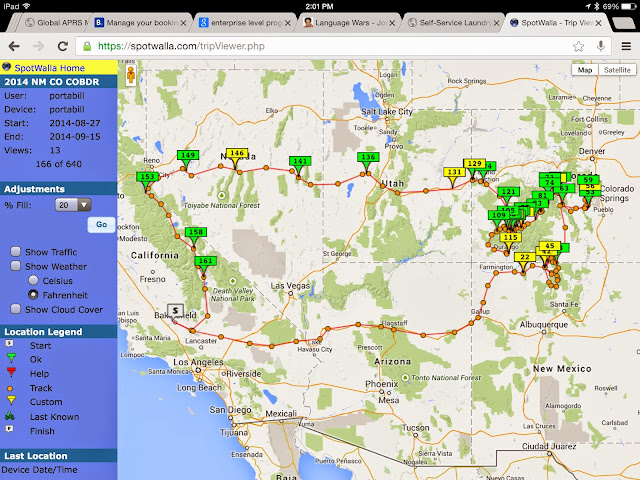Open the SpotWalla Home link
The image size is (640, 480).
tap(49, 68)
